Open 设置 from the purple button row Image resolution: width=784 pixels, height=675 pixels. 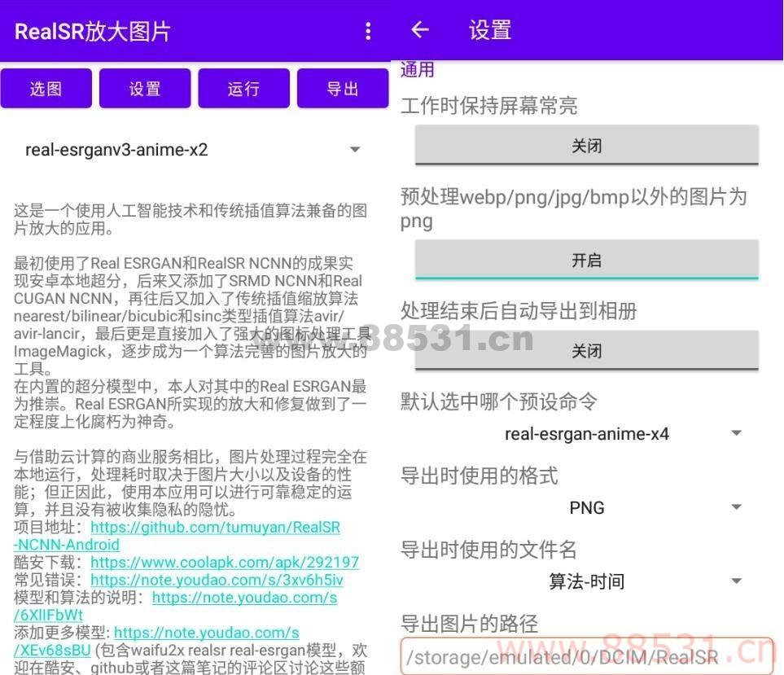[x=145, y=89]
